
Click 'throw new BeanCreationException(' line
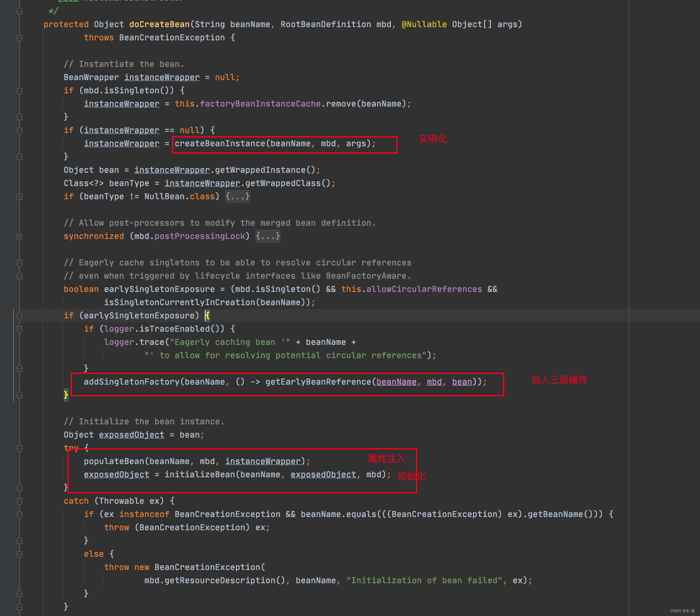point(184,567)
